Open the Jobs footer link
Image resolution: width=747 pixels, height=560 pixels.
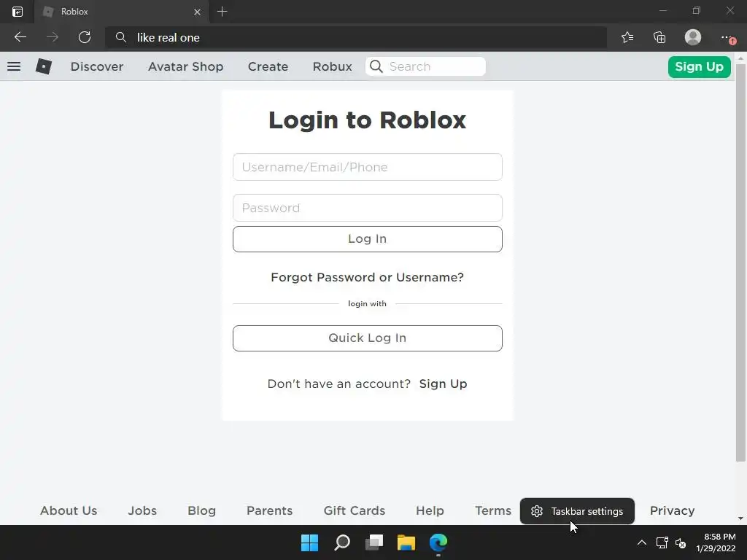point(142,510)
